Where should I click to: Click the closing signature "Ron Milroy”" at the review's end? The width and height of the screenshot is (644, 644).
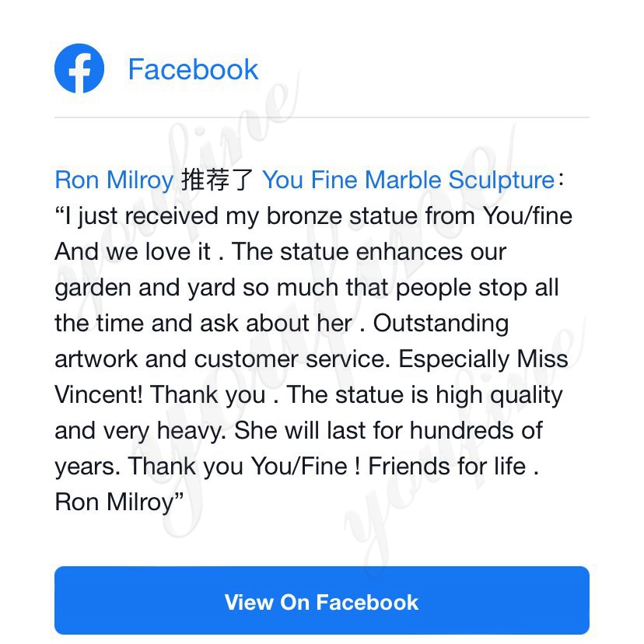119,502
